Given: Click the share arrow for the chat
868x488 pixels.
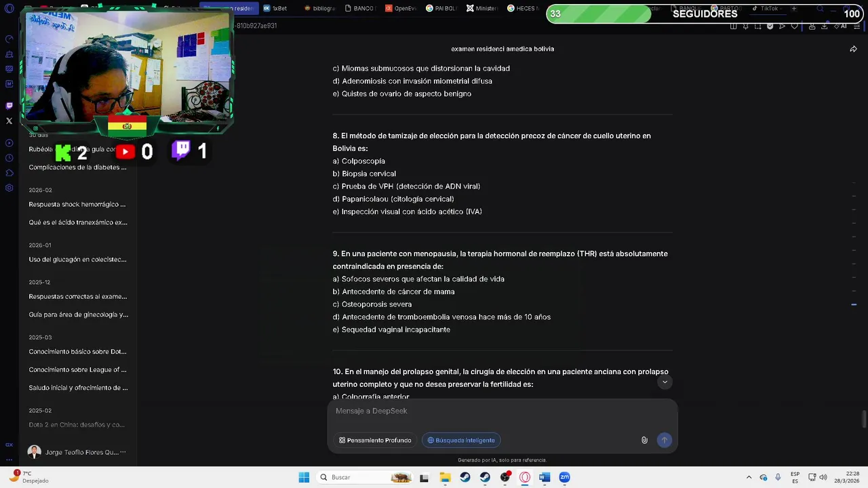Looking at the screenshot, I should click(x=853, y=49).
